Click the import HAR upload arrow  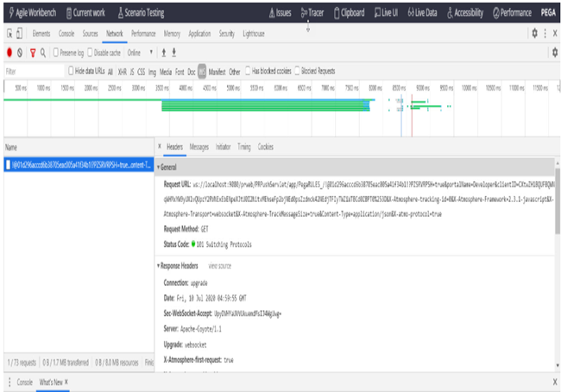pyautogui.click(x=163, y=53)
